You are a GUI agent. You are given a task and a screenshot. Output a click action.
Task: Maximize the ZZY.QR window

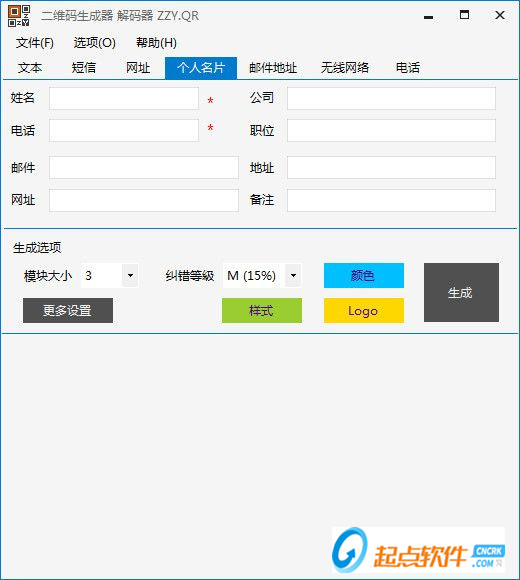pyautogui.click(x=464, y=15)
